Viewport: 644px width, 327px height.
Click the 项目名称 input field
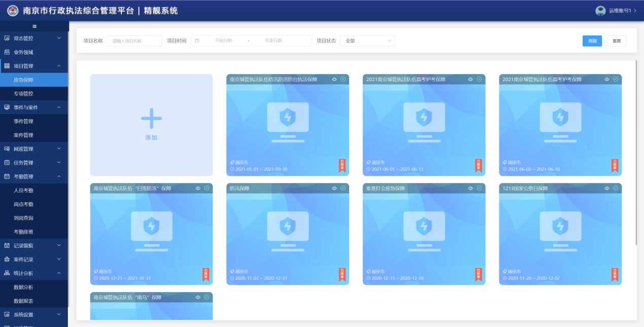click(x=134, y=41)
